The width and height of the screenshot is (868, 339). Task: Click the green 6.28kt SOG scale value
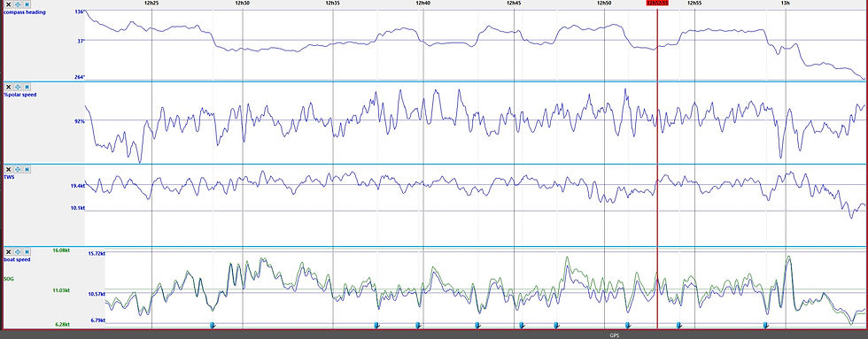(62, 324)
